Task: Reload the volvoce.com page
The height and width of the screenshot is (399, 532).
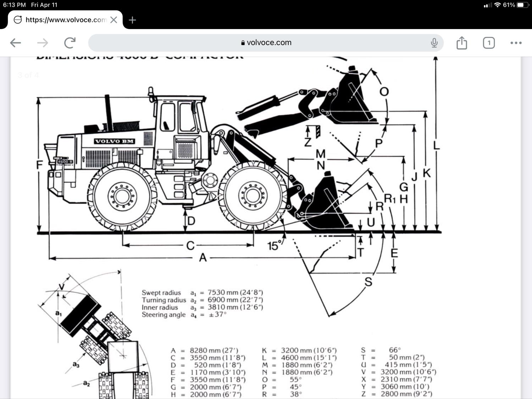Action: pyautogui.click(x=70, y=43)
